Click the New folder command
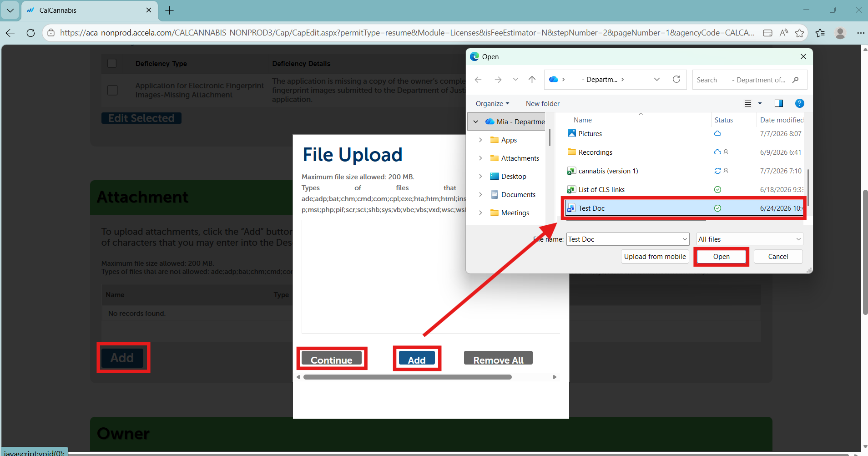Image resolution: width=868 pixels, height=456 pixels. 543,103
